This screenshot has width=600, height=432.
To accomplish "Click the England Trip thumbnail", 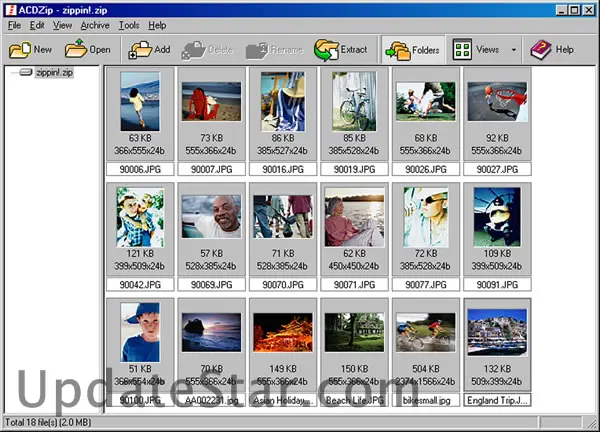I will pos(496,332).
